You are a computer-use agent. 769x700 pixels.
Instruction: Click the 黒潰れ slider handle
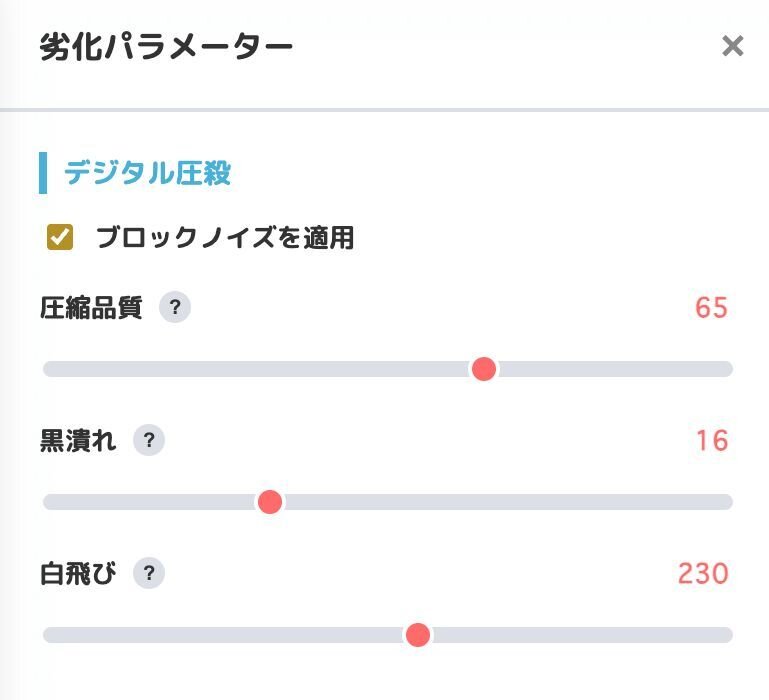point(270,502)
